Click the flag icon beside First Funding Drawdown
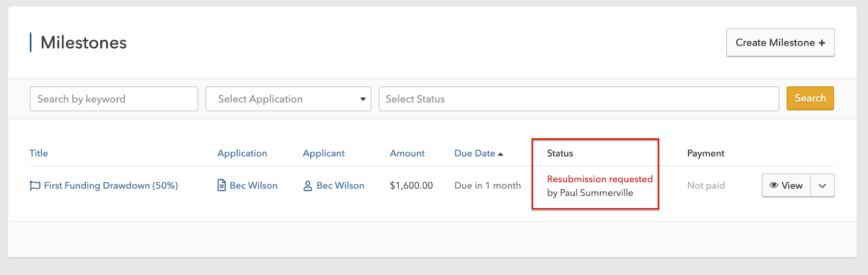 pyautogui.click(x=35, y=186)
